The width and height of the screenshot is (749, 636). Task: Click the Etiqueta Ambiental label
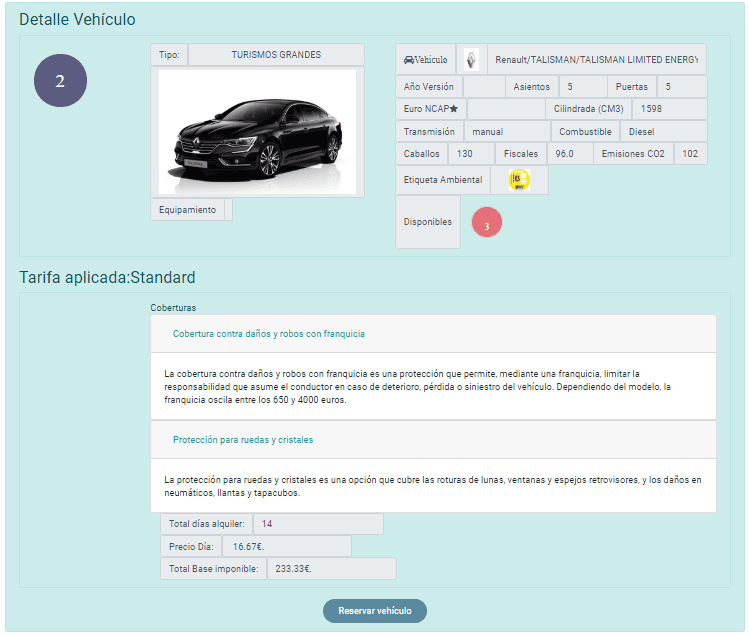click(x=443, y=180)
